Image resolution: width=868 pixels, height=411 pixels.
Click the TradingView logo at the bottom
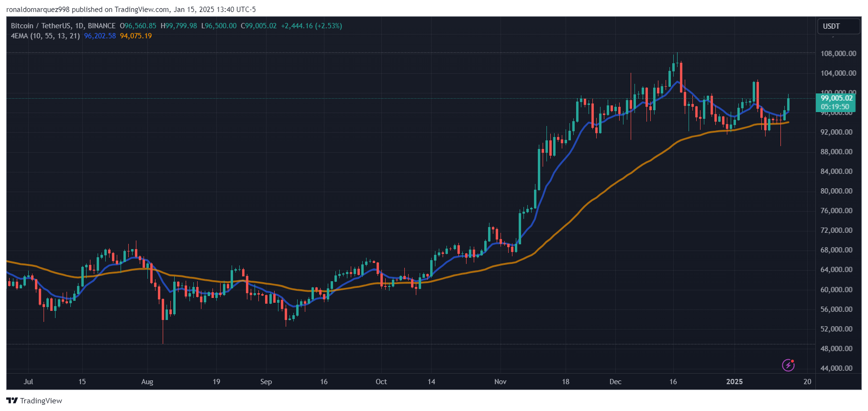point(34,401)
